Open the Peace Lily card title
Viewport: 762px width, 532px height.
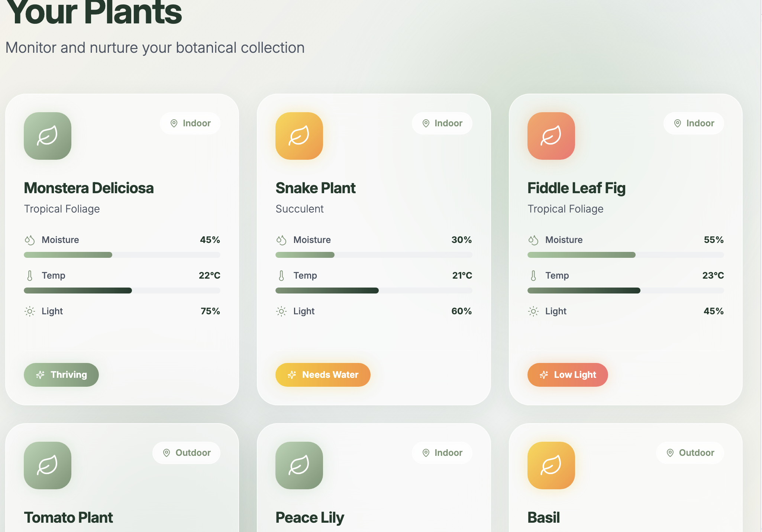310,518
